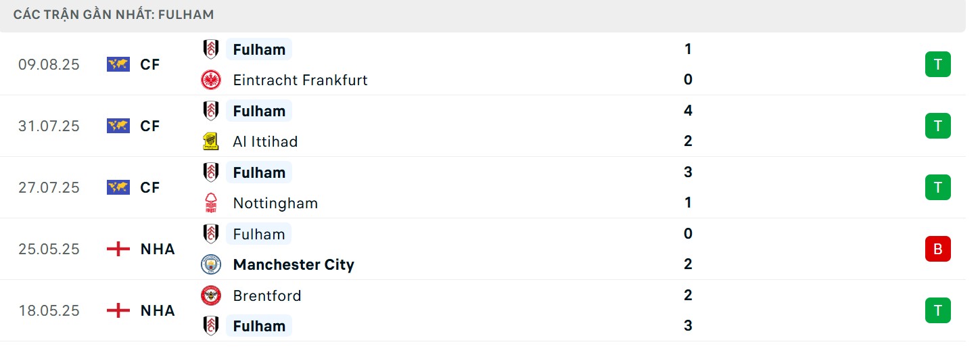980x357 pixels.
Task: Click the England flag icon for 25.05.25
Action: click(x=118, y=249)
